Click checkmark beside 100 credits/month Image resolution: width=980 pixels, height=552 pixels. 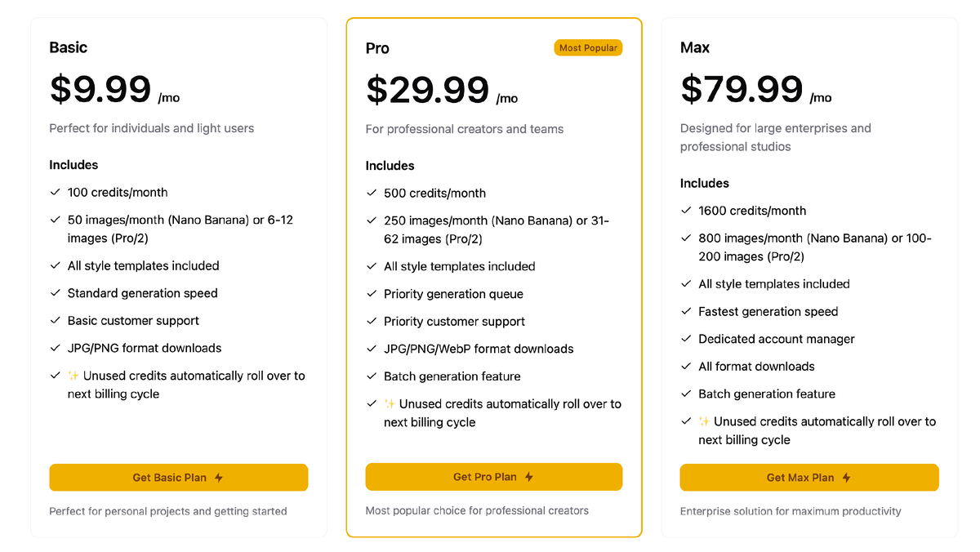tap(55, 193)
